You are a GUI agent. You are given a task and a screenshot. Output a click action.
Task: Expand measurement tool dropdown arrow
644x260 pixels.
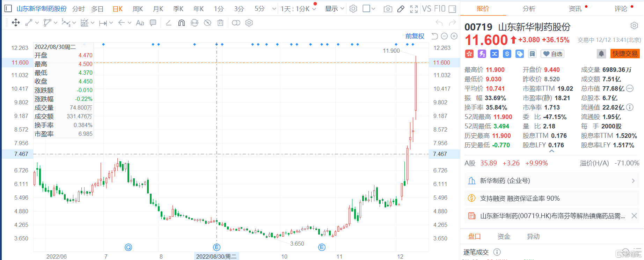tap(93, 23)
